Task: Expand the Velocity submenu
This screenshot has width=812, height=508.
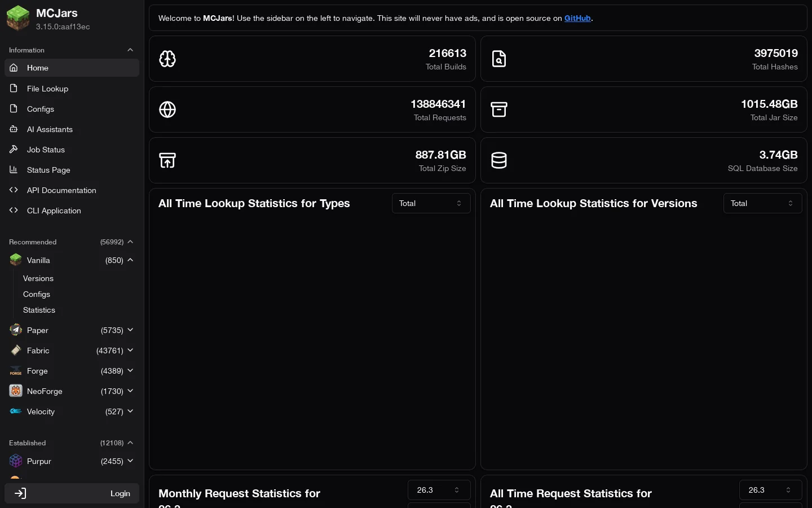Action: (130, 411)
